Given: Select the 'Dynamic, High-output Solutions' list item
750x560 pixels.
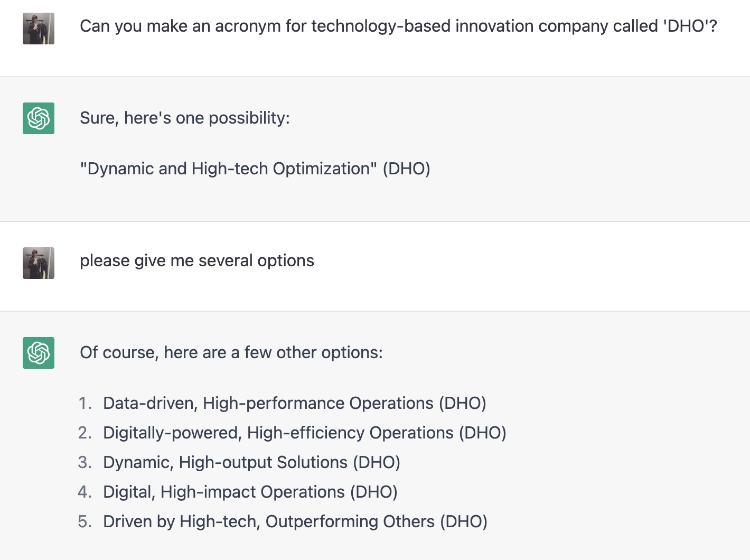Looking at the screenshot, I should click(251, 462).
